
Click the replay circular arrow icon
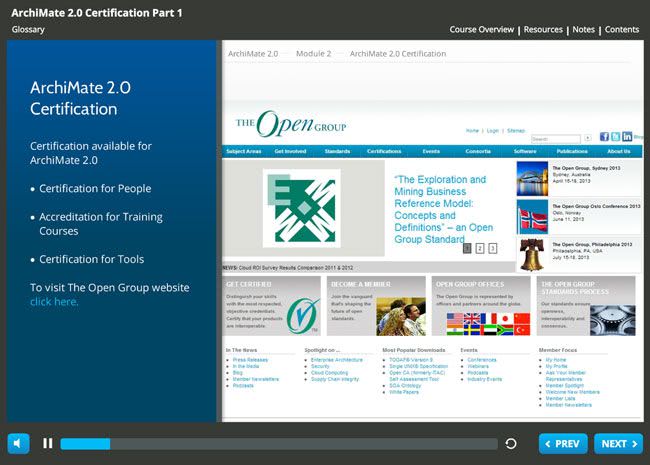pyautogui.click(x=511, y=443)
